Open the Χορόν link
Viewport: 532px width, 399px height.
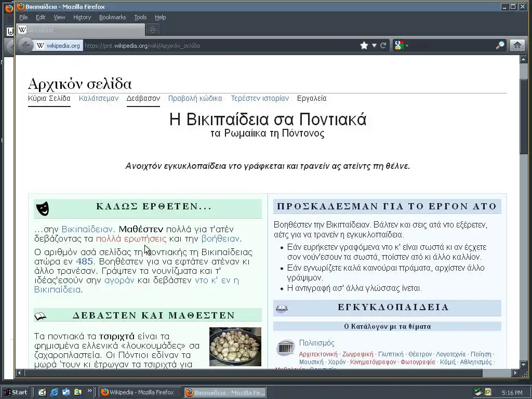click(x=337, y=362)
